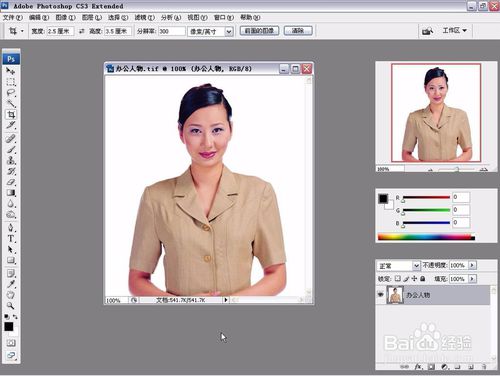Viewport: 500px width, 376px height.
Task: Reset default foreground and background colors
Action: point(7,316)
